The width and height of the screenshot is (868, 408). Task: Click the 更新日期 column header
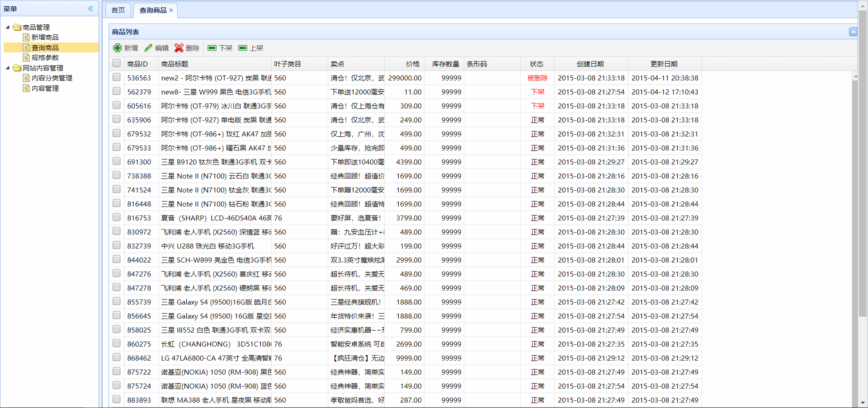(665, 64)
